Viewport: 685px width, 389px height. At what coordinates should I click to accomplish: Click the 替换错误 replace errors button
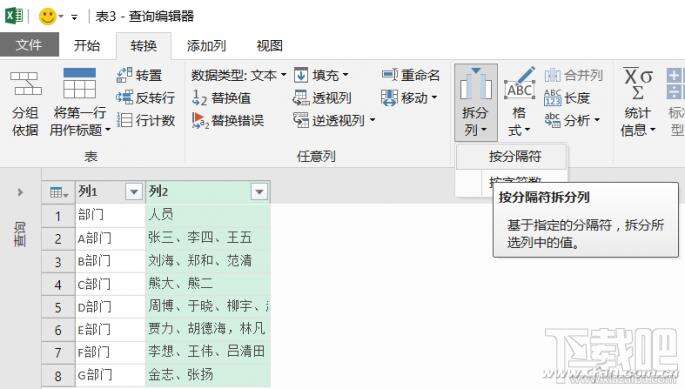(228, 120)
